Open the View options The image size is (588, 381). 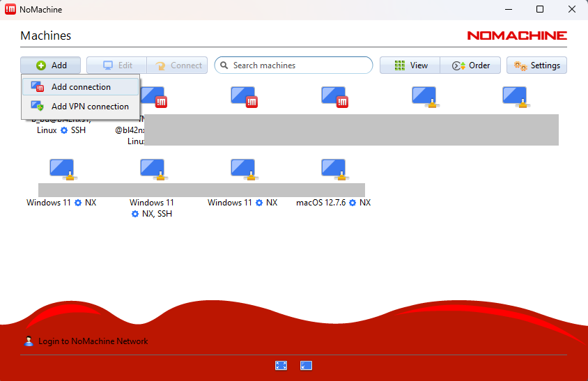410,65
